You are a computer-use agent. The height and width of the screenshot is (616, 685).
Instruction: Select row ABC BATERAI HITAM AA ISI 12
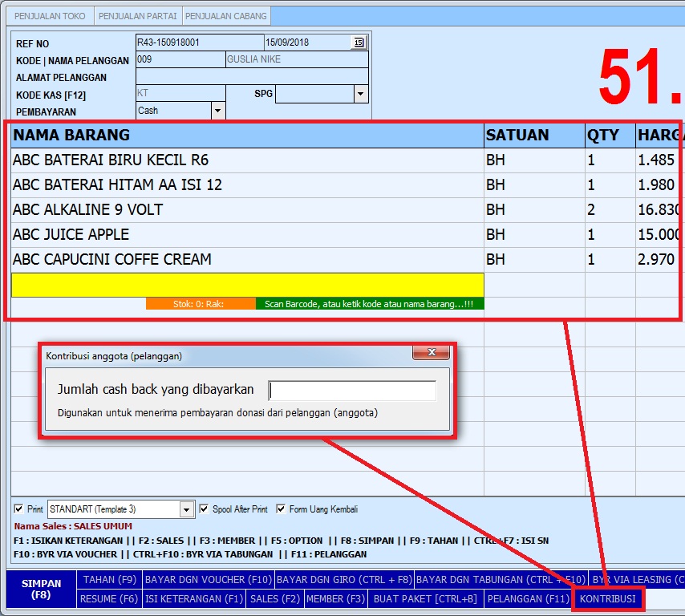click(x=247, y=185)
